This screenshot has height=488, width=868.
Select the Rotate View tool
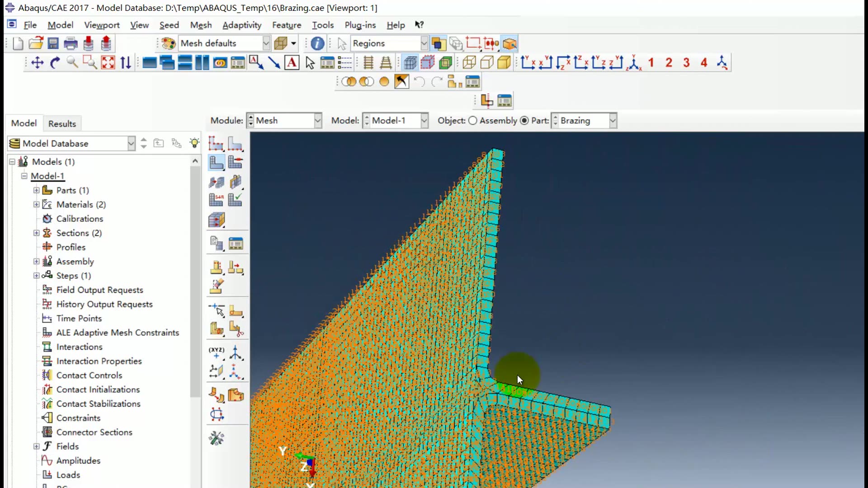(55, 63)
